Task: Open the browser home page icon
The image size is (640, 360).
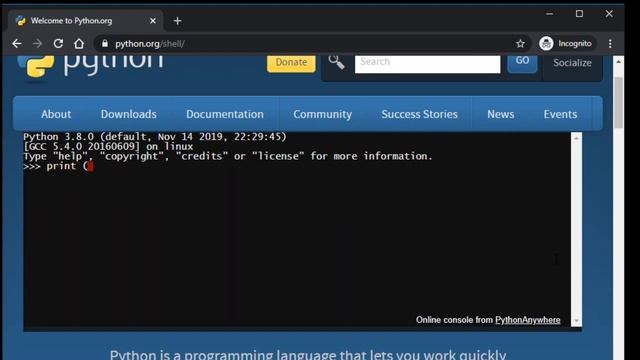Action: (x=79, y=43)
